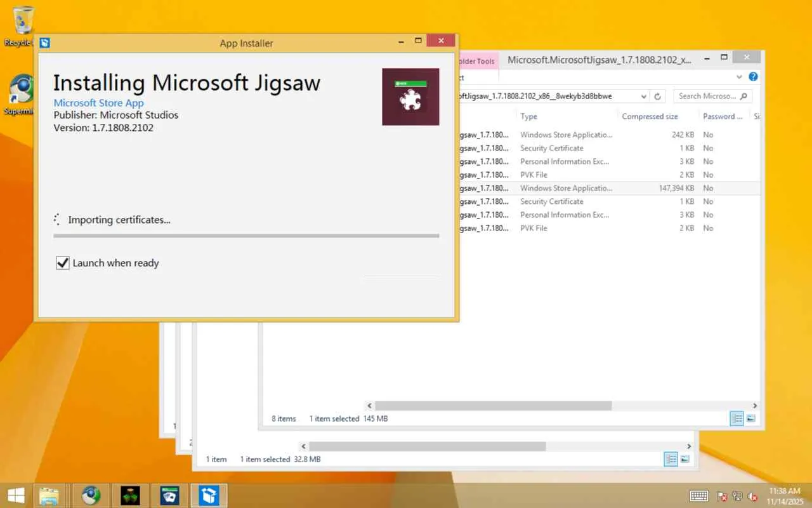This screenshot has width=812, height=508.
Task: Switch to large icons view in the 1 item window
Action: [x=685, y=459]
